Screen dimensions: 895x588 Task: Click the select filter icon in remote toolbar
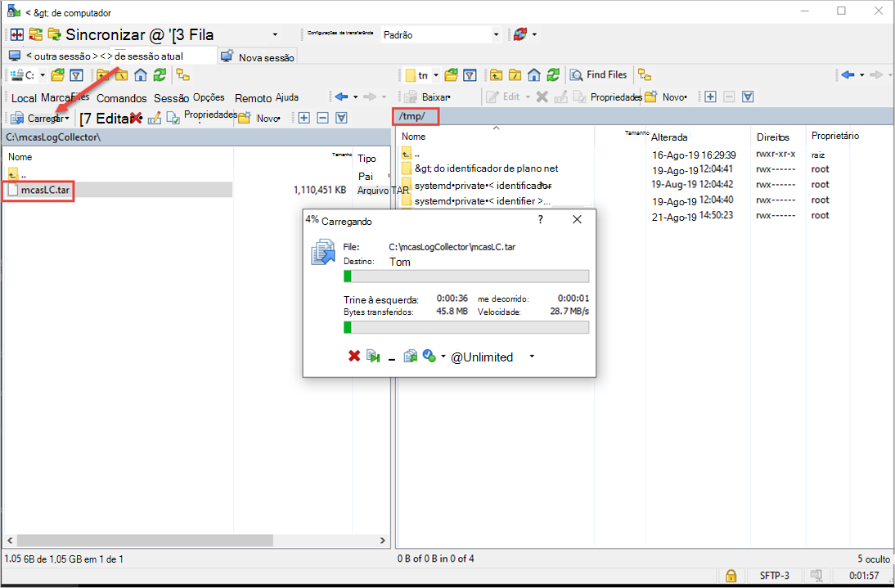749,97
